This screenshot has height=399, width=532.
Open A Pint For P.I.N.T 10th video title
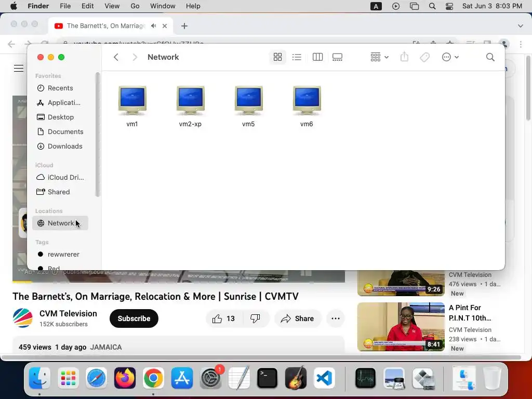tap(470, 313)
